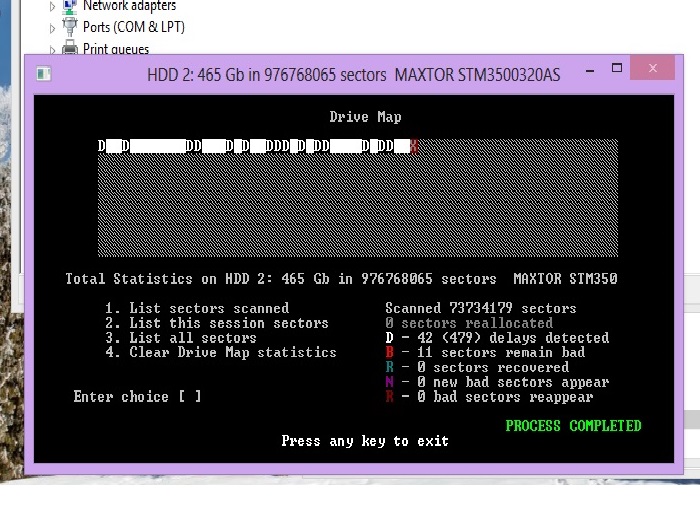
Task: Click the 11 sectors remain bad line
Action: 485,352
